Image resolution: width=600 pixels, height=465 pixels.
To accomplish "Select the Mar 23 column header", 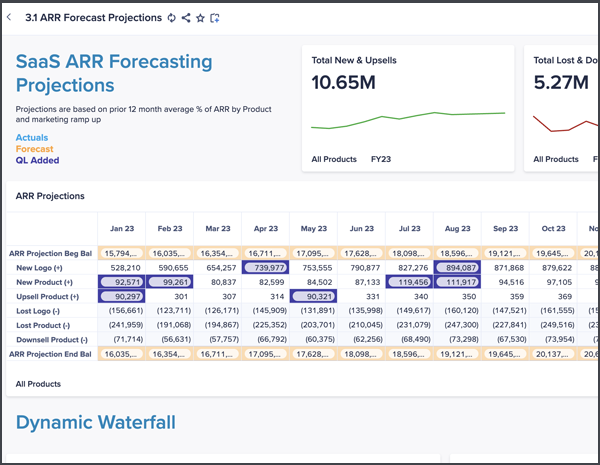I will (218, 228).
